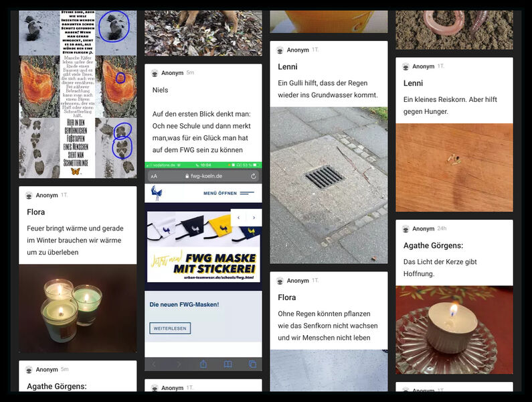Go to previous slide with left chevron
Viewport: 532px width, 402px height.
tap(238, 218)
